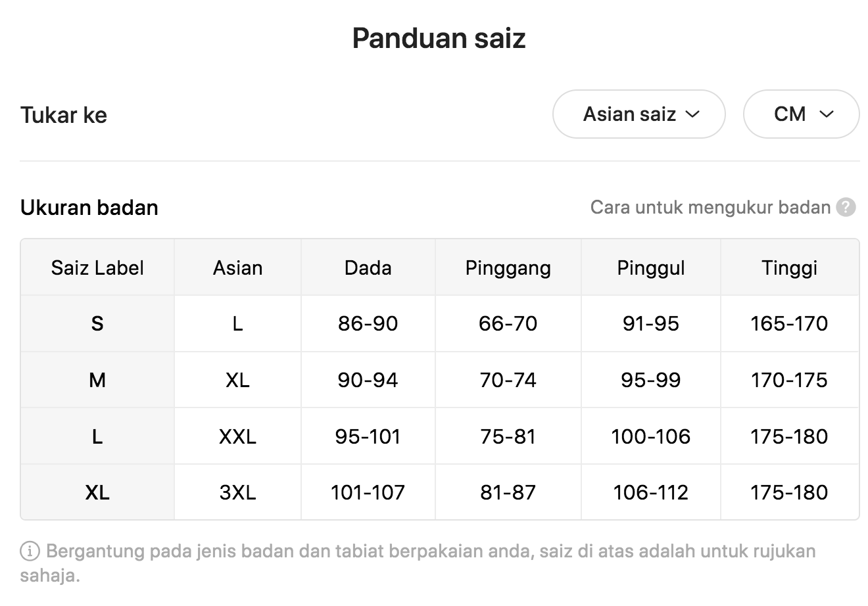Open the CM unit dropdown
This screenshot has height=606, width=868.
point(801,114)
